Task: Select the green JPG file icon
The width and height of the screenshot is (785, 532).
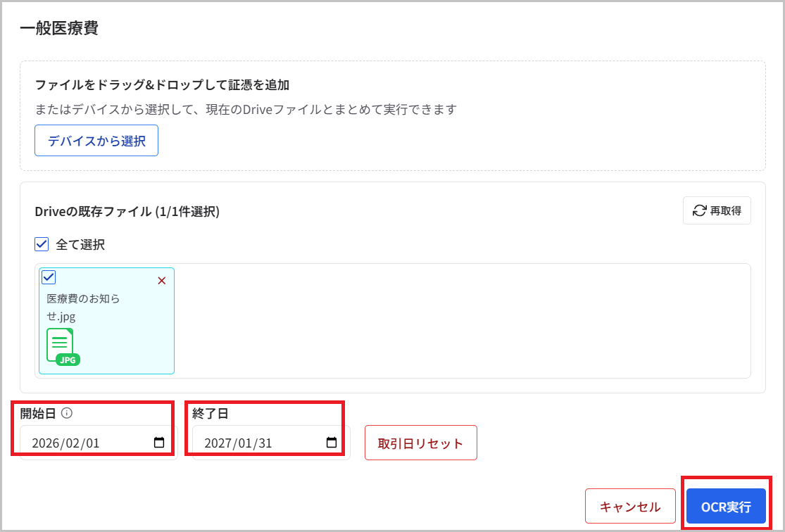Action: tap(63, 347)
